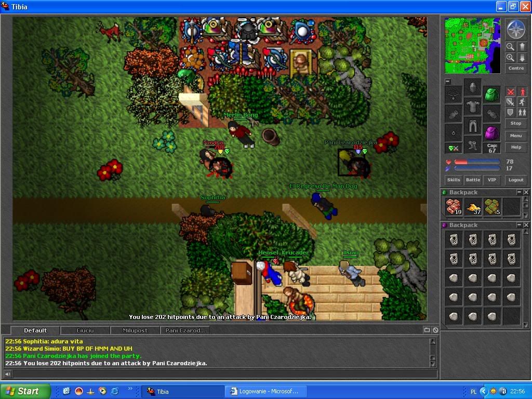Click the skull and swords status icon
Image resolution: width=532 pixels, height=399 pixels.
[x=454, y=148]
